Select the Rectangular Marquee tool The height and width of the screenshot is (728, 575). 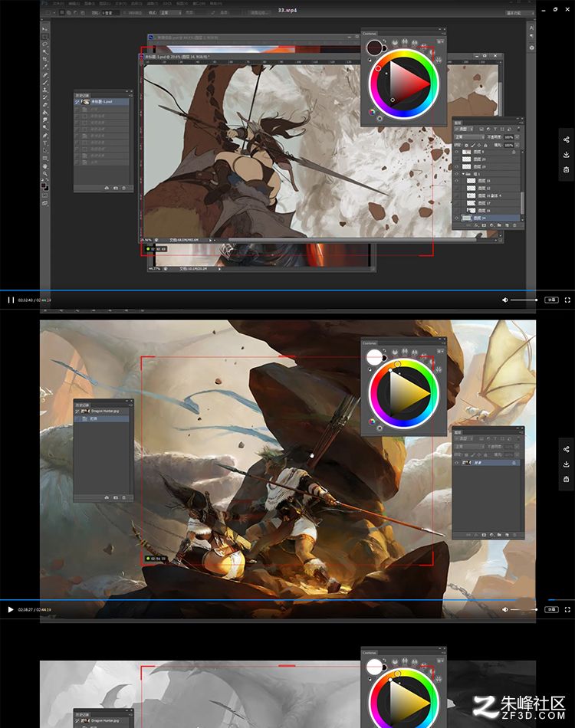[44, 37]
